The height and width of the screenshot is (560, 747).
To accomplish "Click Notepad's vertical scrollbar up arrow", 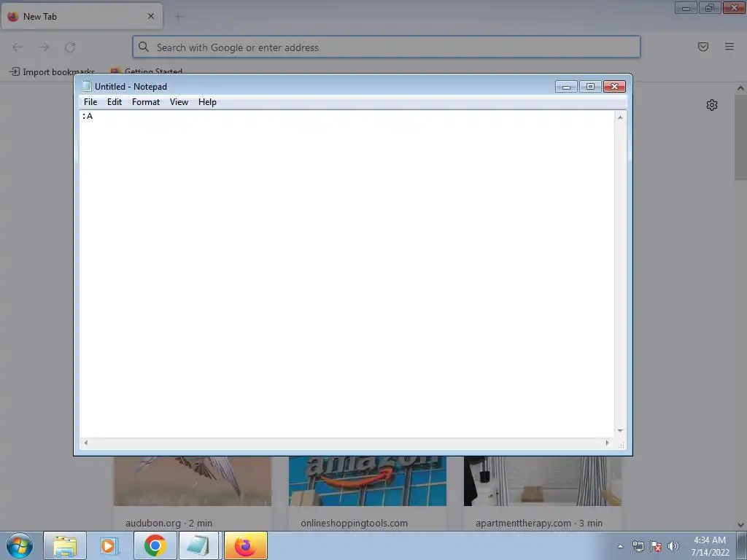I will [620, 117].
